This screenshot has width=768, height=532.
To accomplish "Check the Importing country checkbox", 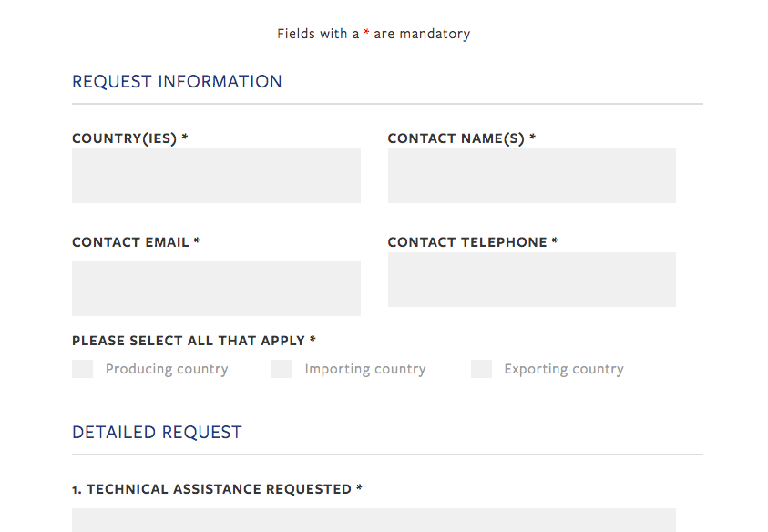I will (x=282, y=369).
